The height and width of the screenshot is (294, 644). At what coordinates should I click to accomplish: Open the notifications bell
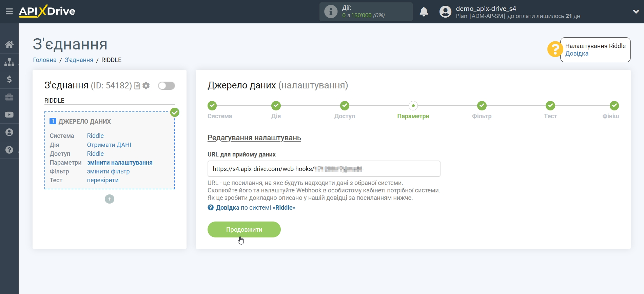coord(424,12)
